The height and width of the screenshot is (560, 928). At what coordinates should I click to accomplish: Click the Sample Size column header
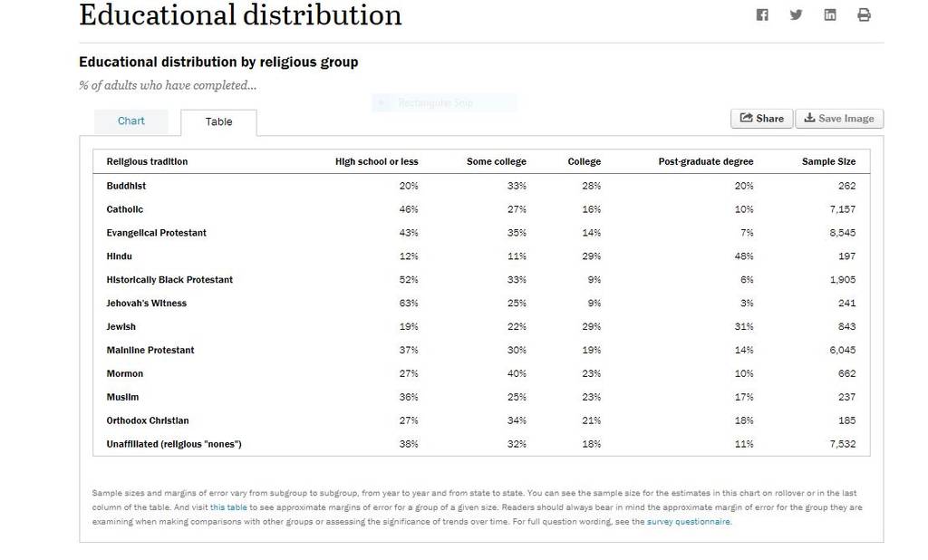pyautogui.click(x=828, y=161)
